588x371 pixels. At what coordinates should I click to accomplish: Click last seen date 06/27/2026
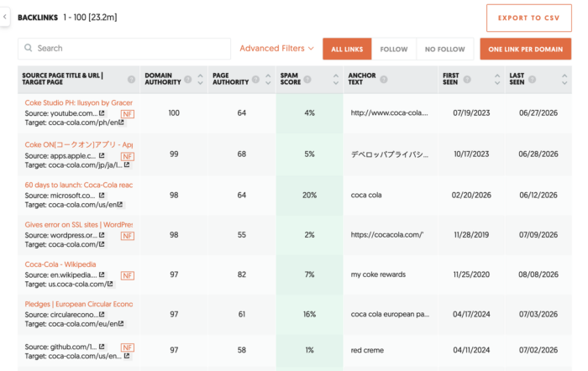point(538,112)
